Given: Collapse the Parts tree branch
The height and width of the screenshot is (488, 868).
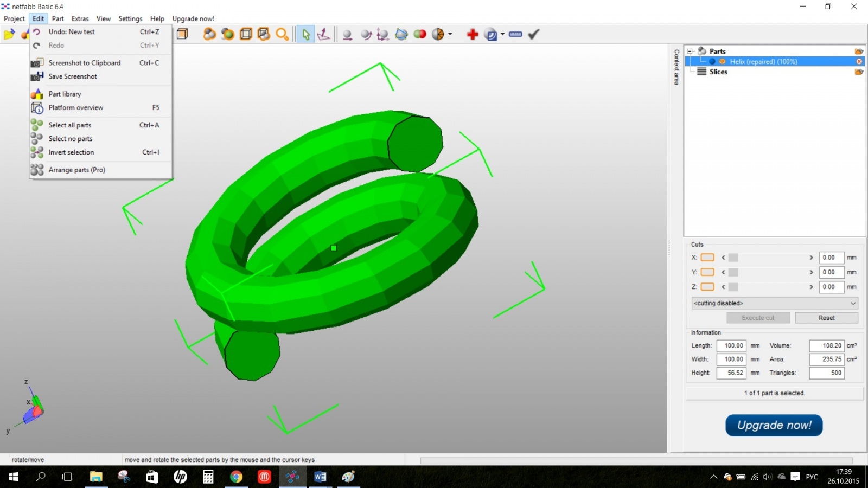Looking at the screenshot, I should click(x=690, y=51).
